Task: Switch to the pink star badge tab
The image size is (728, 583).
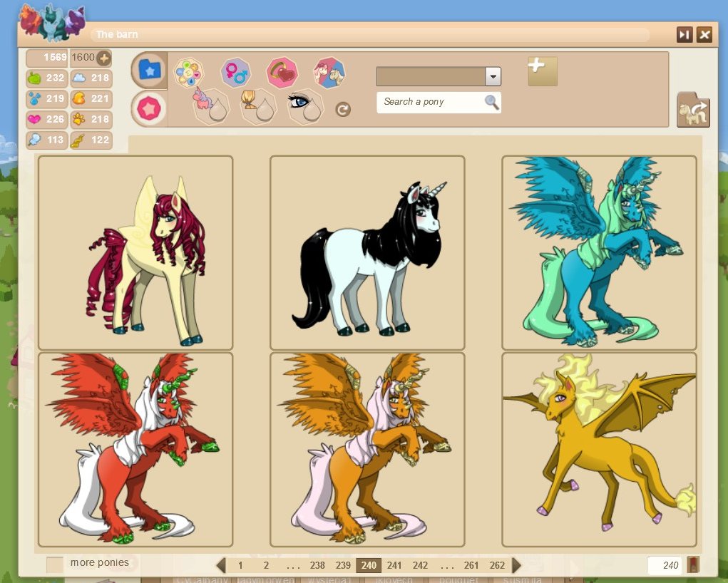Action: pos(150,108)
